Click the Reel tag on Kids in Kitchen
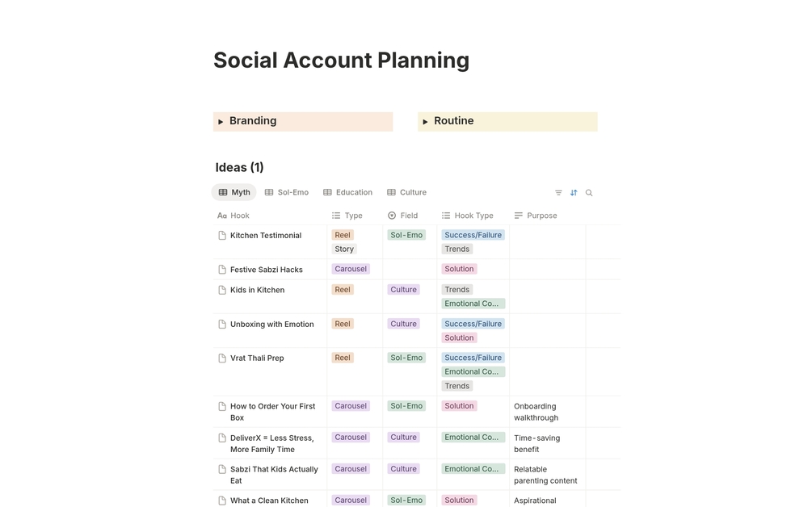This screenshot has height=507, width=812. (343, 290)
